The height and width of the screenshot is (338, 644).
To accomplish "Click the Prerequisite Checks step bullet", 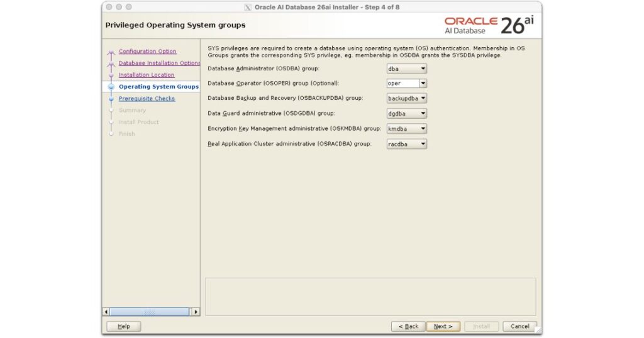I will point(111,99).
